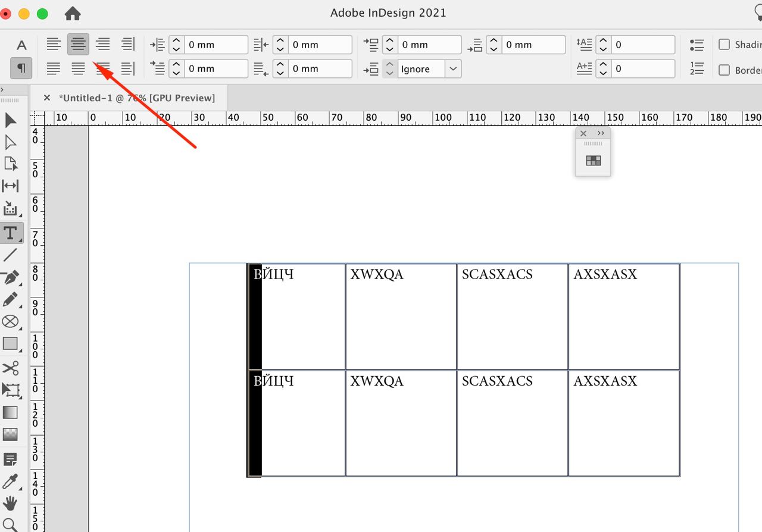Select the Gradient Swatch tool

pyautogui.click(x=11, y=412)
